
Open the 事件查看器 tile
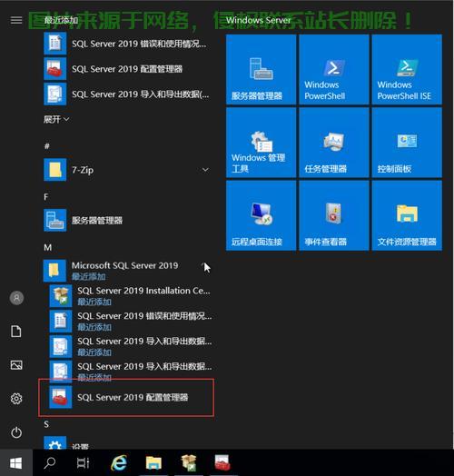pos(334,215)
